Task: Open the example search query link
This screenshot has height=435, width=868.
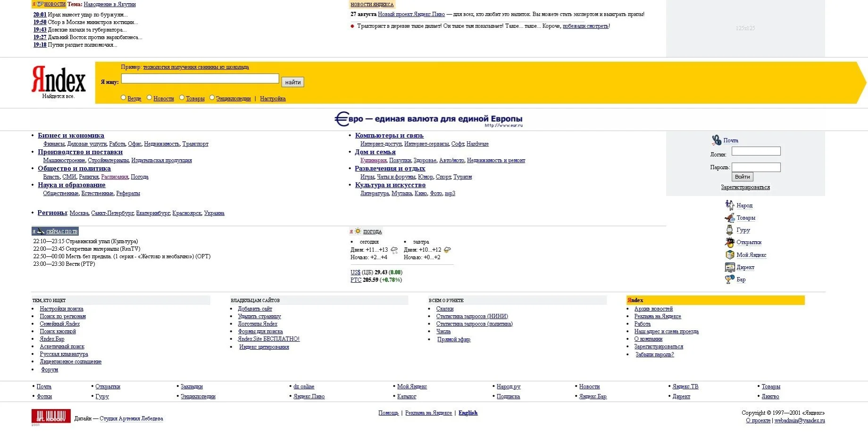Action: 196,67
